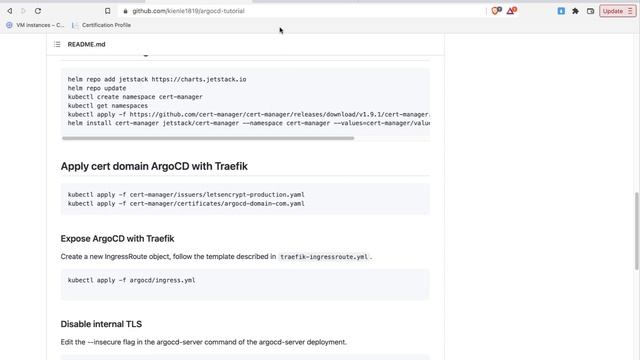640x360 pixels.
Task: Open the wallet icon in toolbar
Action: pyautogui.click(x=590, y=11)
